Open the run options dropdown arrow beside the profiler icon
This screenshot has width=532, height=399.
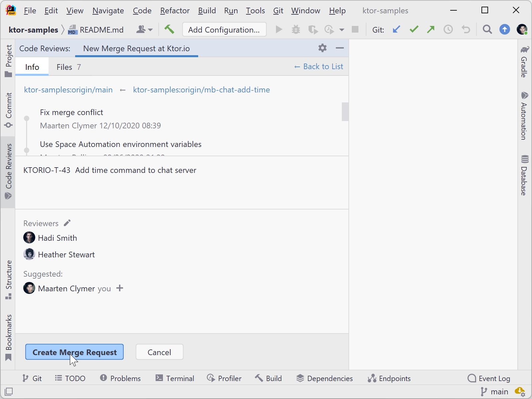(341, 30)
